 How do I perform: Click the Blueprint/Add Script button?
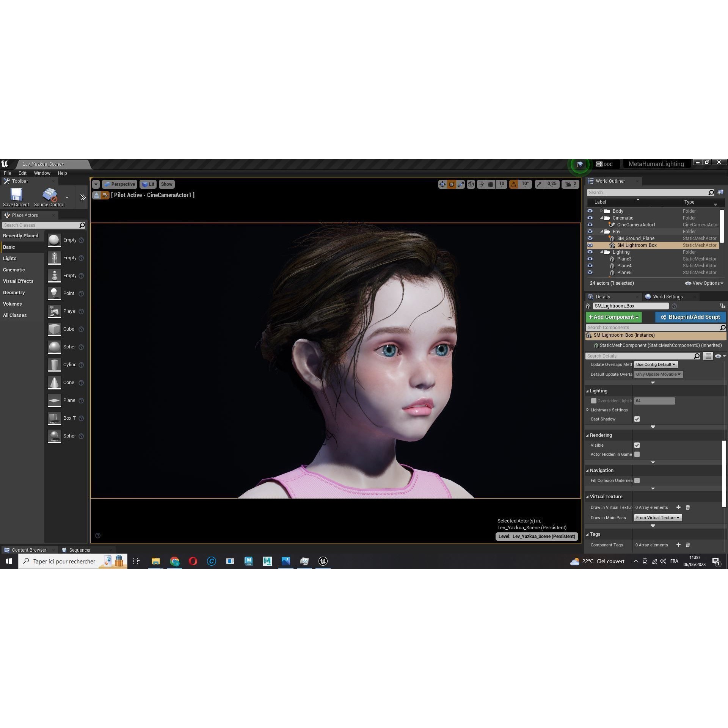pos(690,317)
